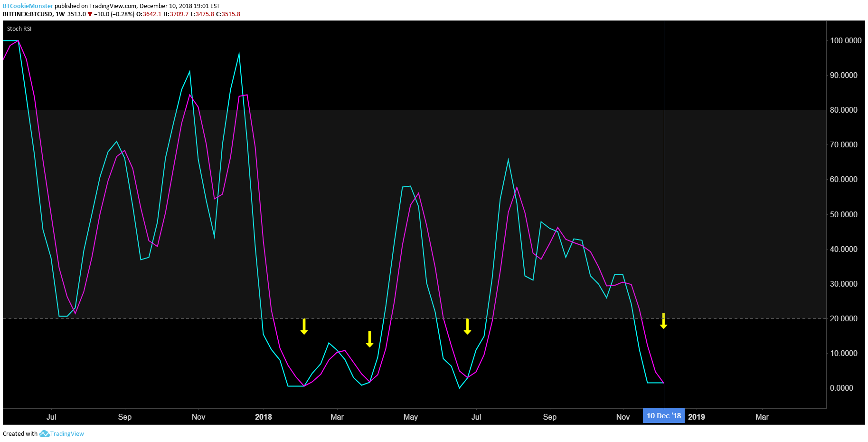Click the 1W interval label
Screen dimensions: 868x442
tap(60, 14)
